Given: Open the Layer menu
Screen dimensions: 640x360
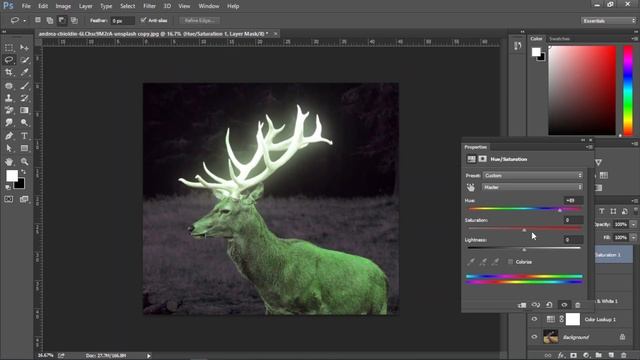Looking at the screenshot, I should pos(85,6).
